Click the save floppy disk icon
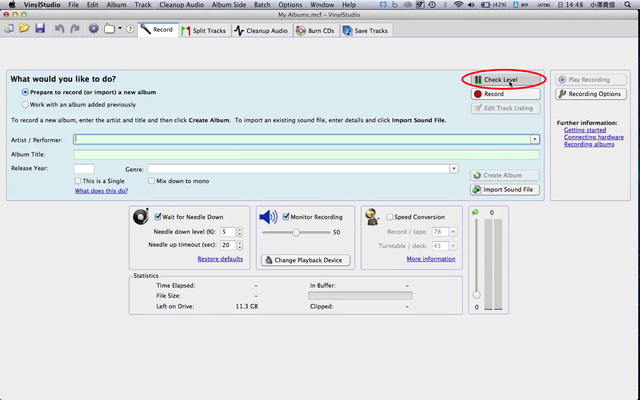The height and width of the screenshot is (400, 640). click(39, 28)
